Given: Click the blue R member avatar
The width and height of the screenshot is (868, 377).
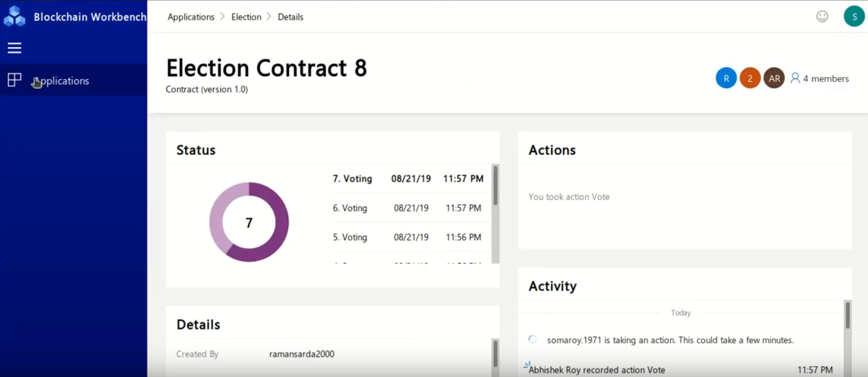Looking at the screenshot, I should click(x=726, y=78).
